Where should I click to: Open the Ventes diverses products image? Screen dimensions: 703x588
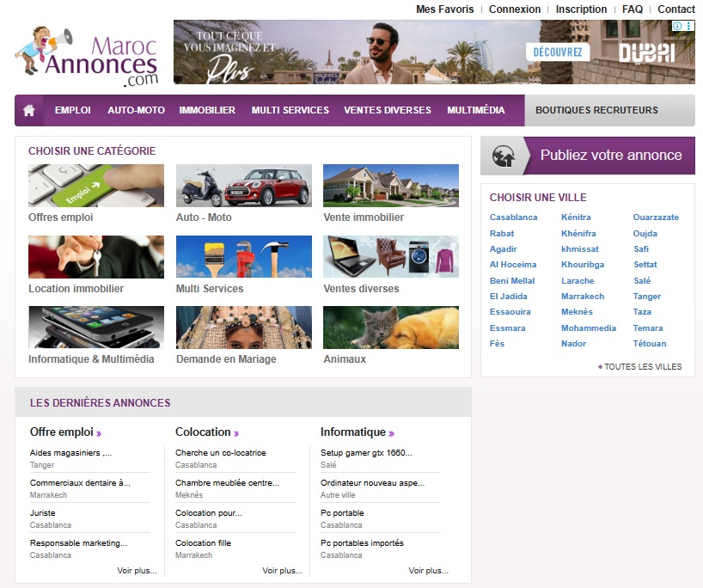[391, 257]
